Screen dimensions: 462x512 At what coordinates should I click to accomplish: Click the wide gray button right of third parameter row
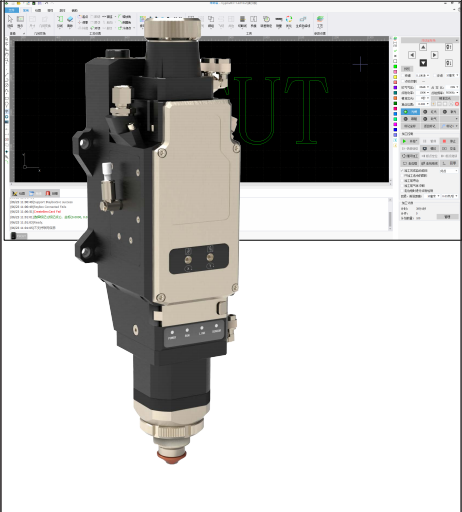coord(445,98)
